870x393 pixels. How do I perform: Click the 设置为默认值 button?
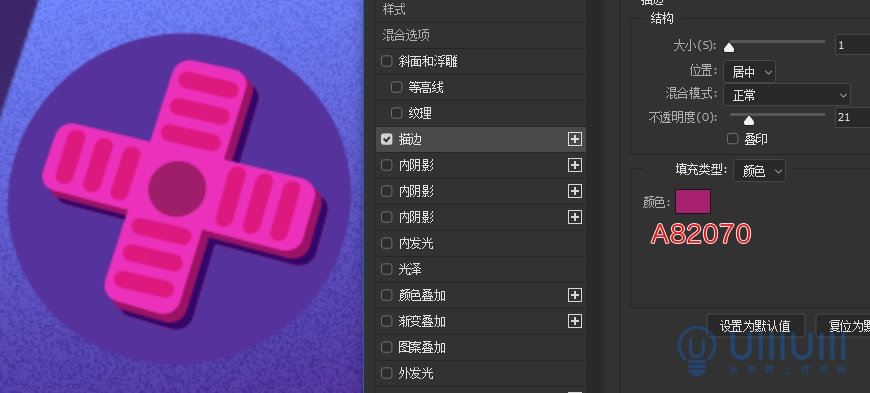coord(755,325)
